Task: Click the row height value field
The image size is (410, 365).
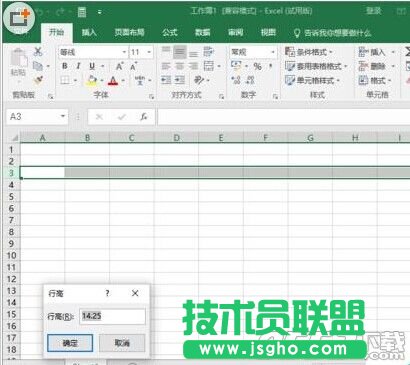Action: tap(112, 316)
